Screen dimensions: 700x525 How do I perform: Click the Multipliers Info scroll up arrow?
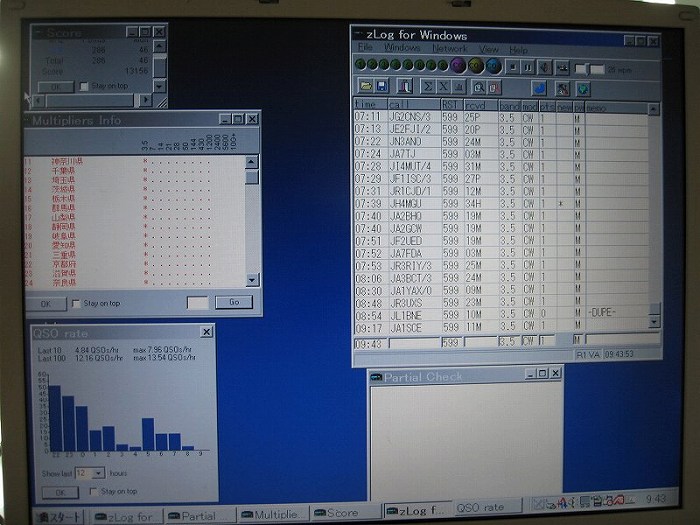tap(252, 162)
